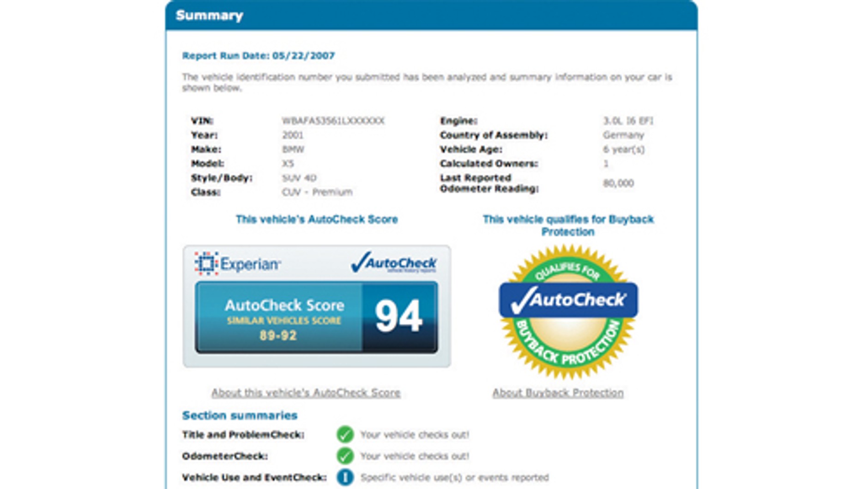This screenshot has height=489, width=868.
Task: Click 'This vehicle qualifies for Buyback Protection' heading
Action: [x=568, y=225]
